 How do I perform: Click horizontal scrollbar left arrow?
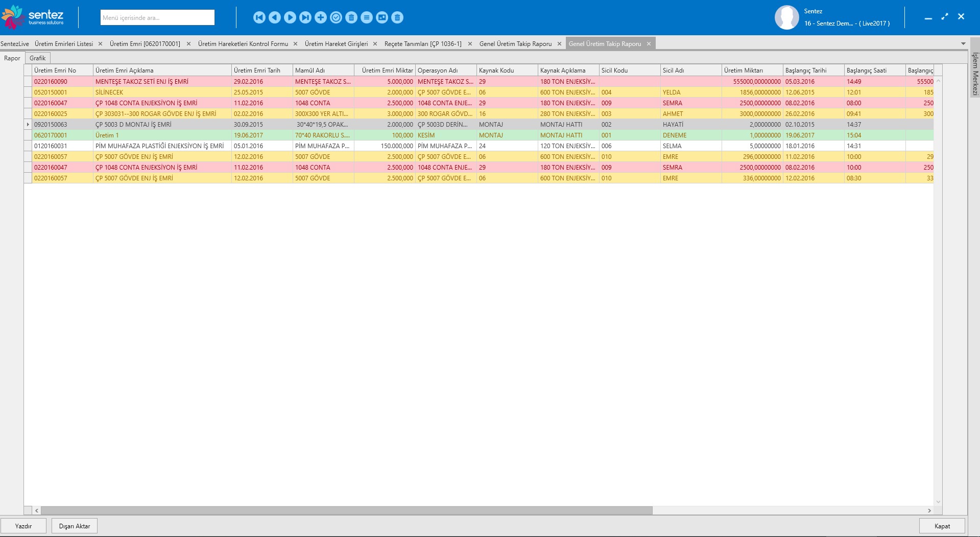click(37, 510)
